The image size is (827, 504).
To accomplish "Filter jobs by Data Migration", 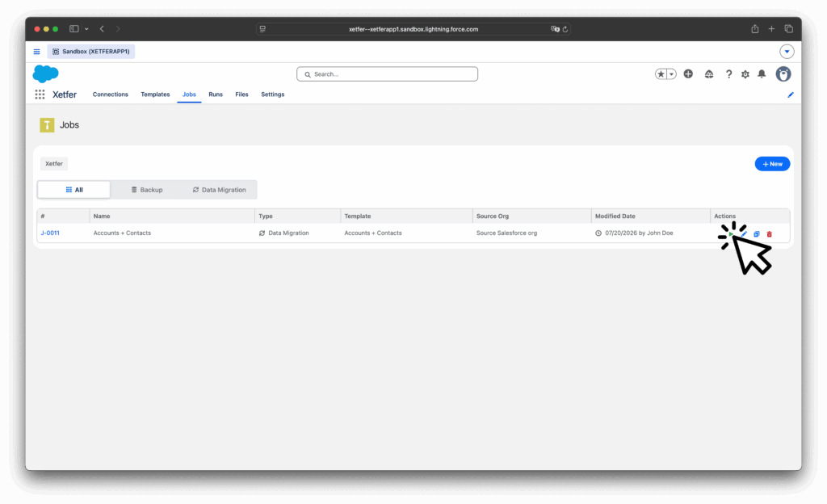I will pyautogui.click(x=219, y=190).
